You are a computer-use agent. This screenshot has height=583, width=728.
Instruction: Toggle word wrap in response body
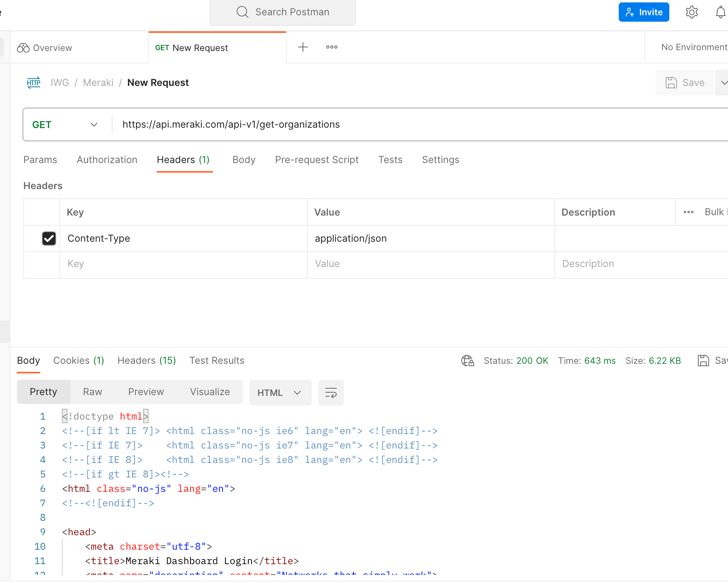pyautogui.click(x=331, y=393)
